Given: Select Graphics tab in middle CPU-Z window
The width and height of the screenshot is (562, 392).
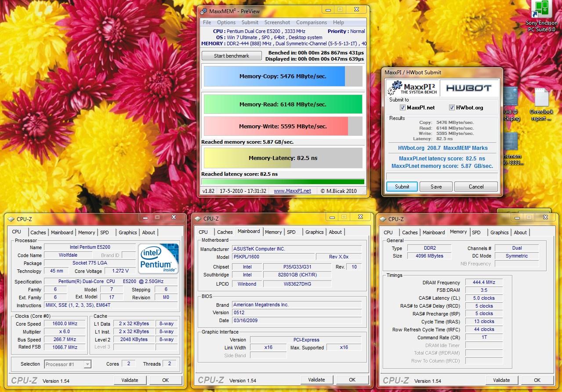Looking at the screenshot, I should (315, 232).
